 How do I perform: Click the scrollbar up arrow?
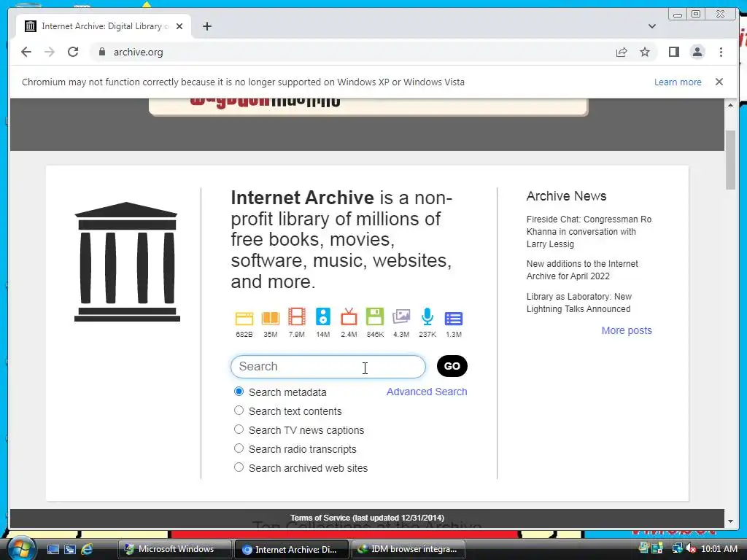tap(730, 105)
